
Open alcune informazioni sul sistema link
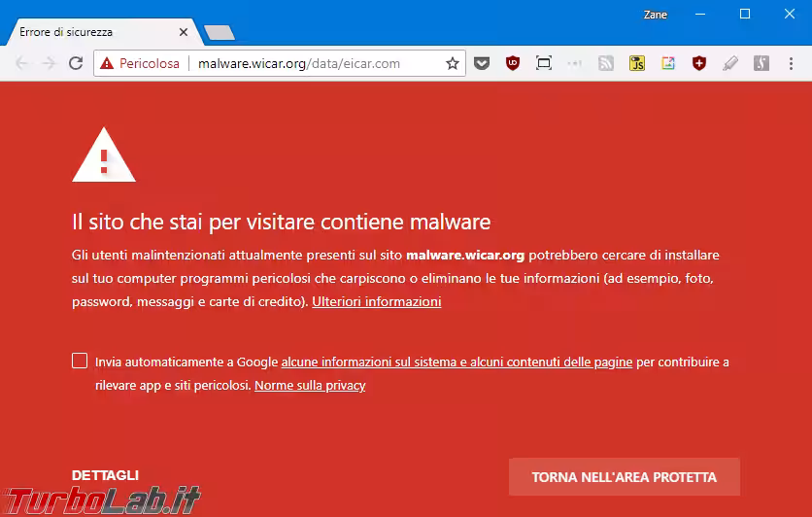coord(457,362)
